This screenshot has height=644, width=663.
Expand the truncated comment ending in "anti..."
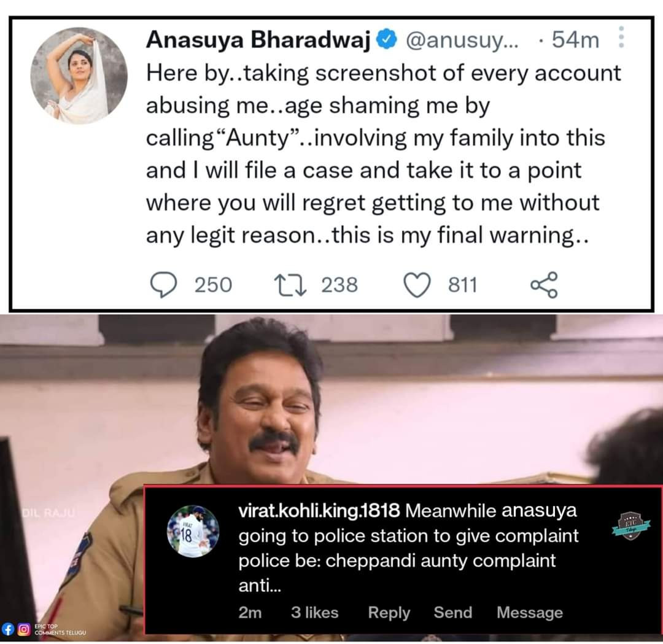[259, 586]
